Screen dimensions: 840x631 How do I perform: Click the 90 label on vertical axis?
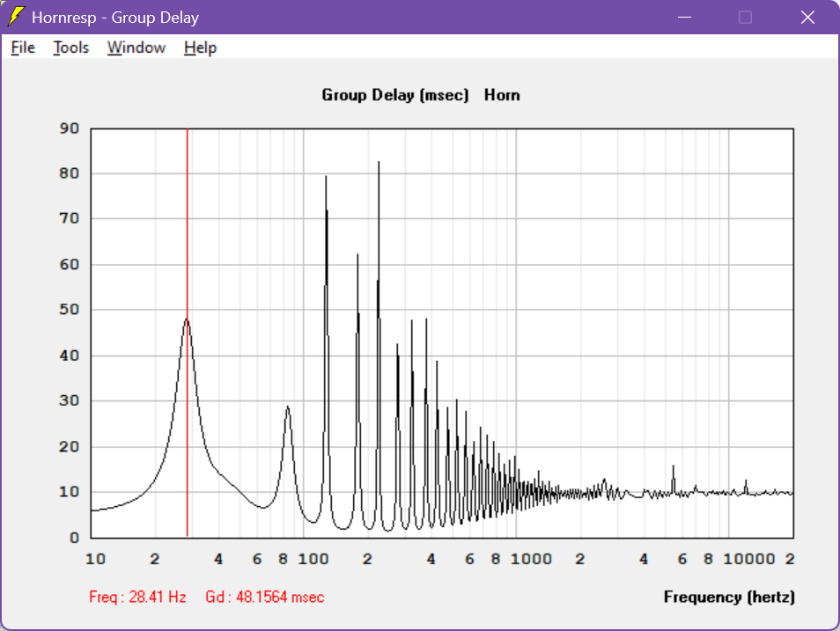coord(69,128)
